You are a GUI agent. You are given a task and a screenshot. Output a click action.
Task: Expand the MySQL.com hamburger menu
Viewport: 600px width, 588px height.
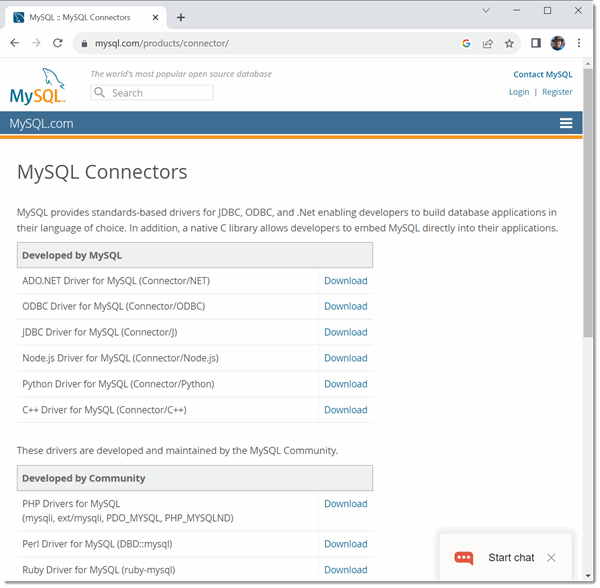pyautogui.click(x=566, y=123)
